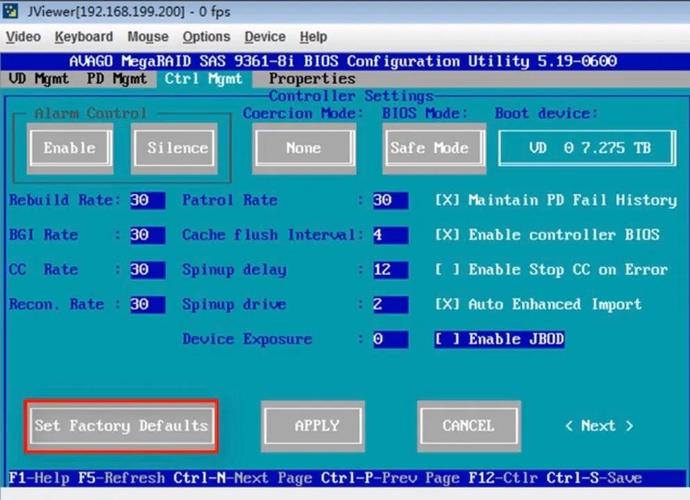Click the Patrol Rate label text
Image resolution: width=690 pixels, height=500 pixels.
[x=230, y=200]
